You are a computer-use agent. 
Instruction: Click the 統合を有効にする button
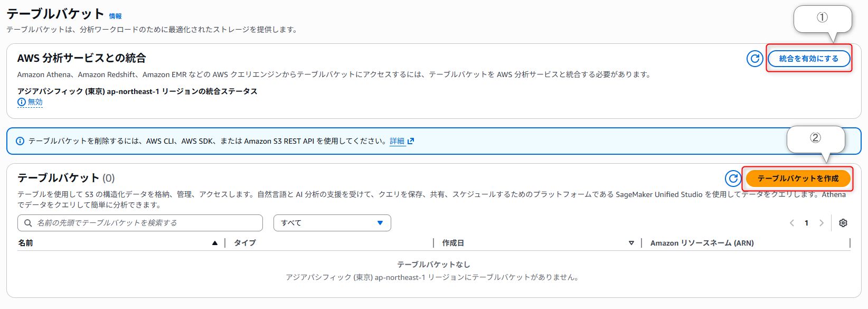(x=809, y=59)
